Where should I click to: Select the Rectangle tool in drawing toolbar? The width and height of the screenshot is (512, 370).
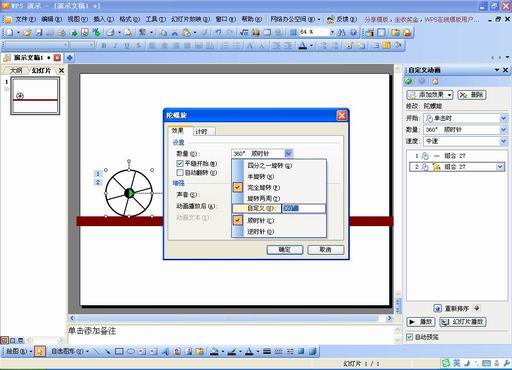119,351
